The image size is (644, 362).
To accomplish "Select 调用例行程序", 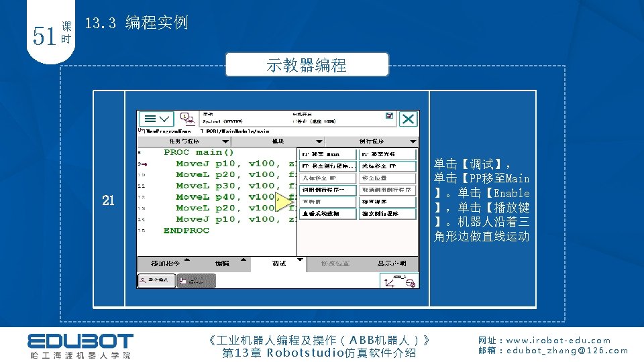I will point(328,190).
